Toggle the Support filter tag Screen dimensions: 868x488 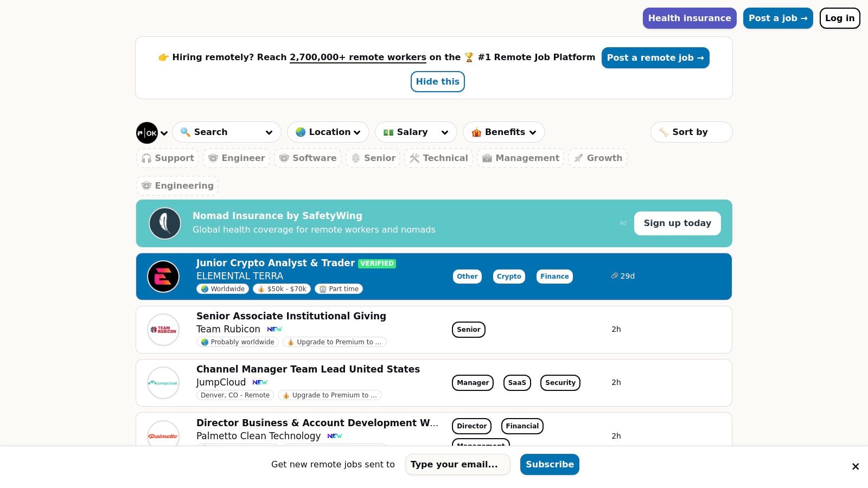pos(168,158)
